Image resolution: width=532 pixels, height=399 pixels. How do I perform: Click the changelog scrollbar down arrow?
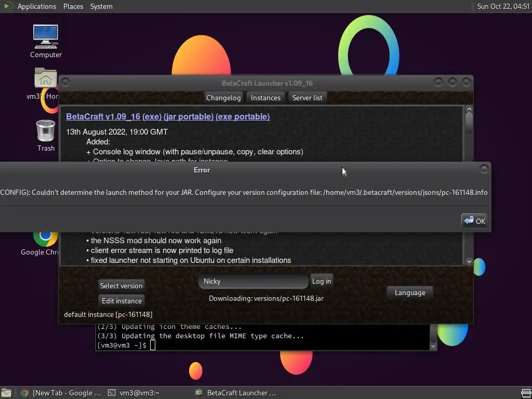(469, 261)
